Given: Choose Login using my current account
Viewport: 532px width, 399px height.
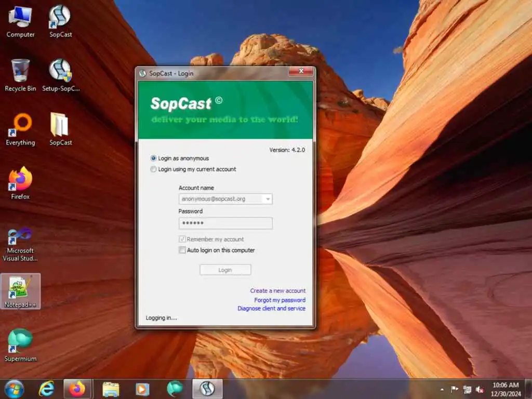Looking at the screenshot, I should pyautogui.click(x=193, y=169).
